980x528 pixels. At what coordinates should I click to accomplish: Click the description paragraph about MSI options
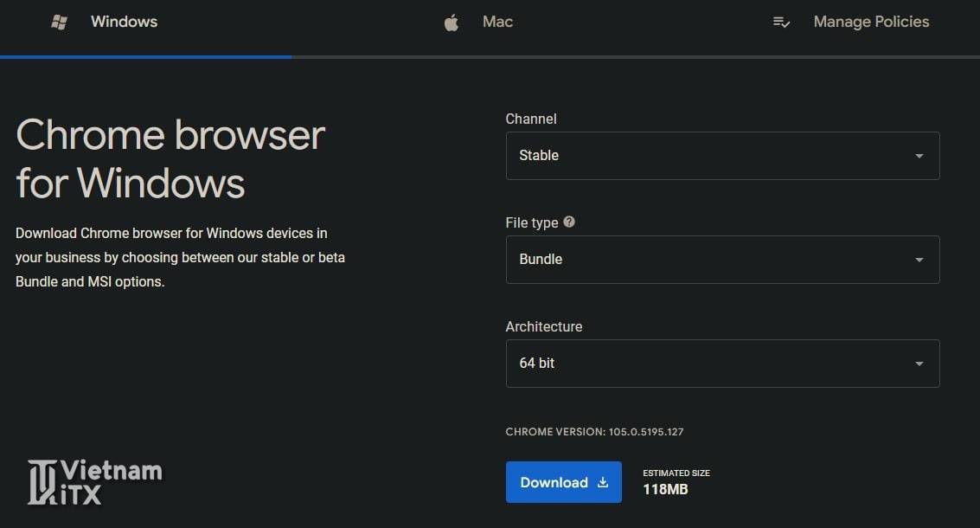(180, 258)
